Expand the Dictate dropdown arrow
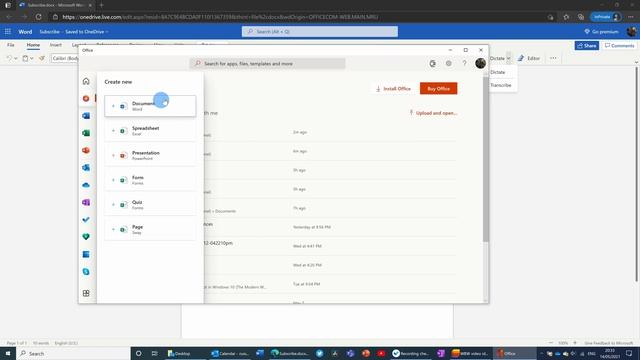640x360 pixels. pos(509,58)
